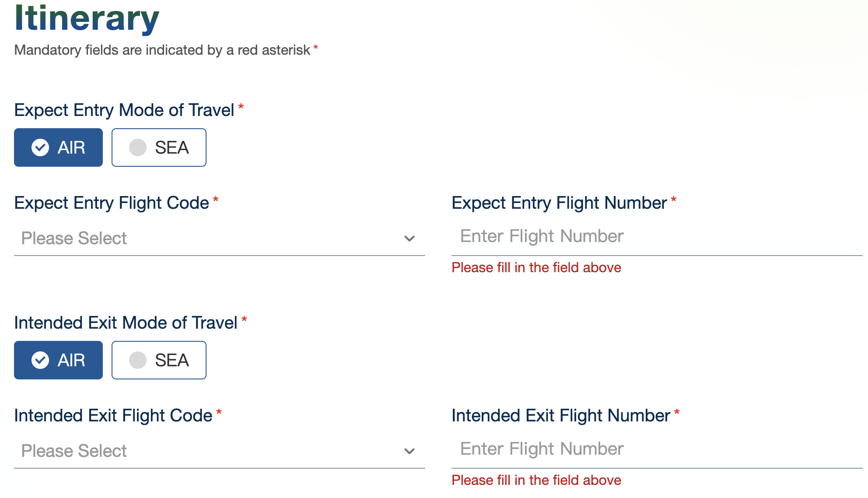The image size is (868, 498).
Task: Open the Intended Exit Flight Code dropdown
Action: click(x=219, y=451)
